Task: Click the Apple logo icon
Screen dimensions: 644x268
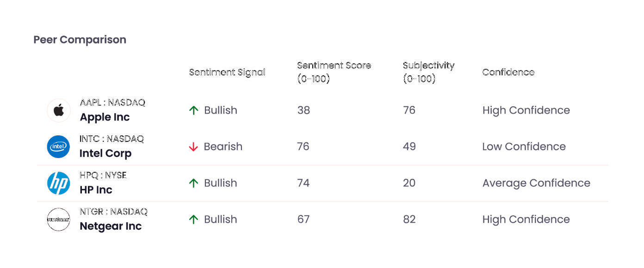Action: [59, 110]
